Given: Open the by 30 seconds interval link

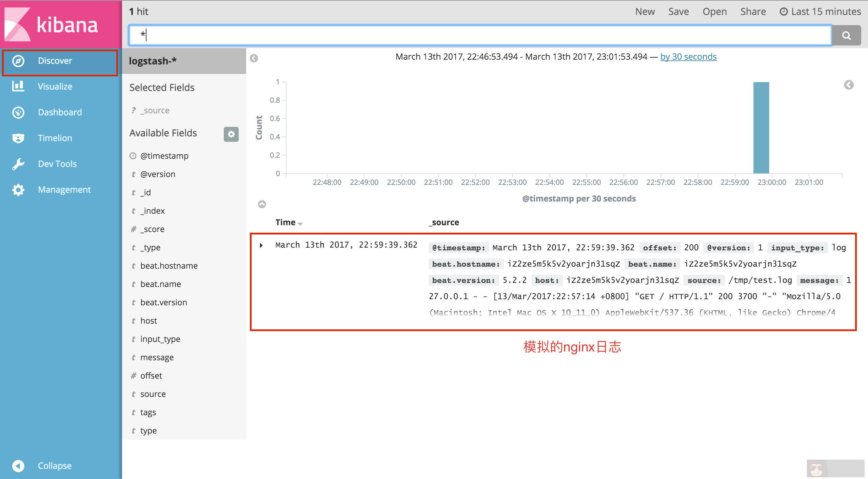Looking at the screenshot, I should (x=688, y=57).
